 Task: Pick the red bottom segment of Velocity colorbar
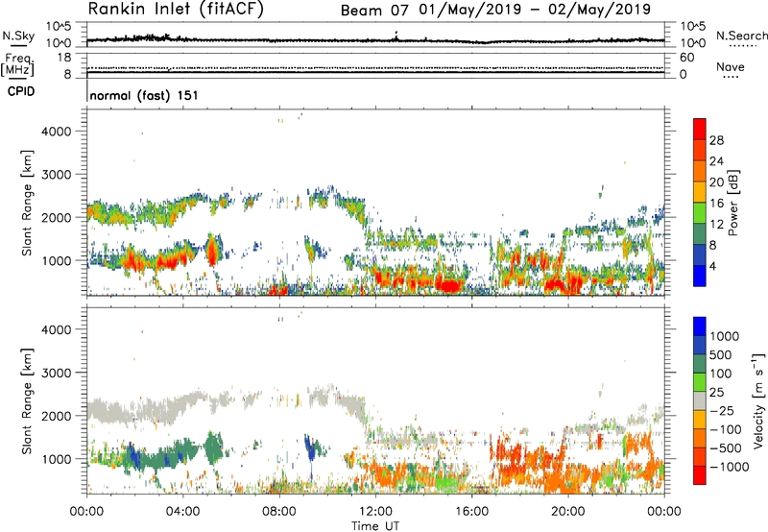(700, 475)
